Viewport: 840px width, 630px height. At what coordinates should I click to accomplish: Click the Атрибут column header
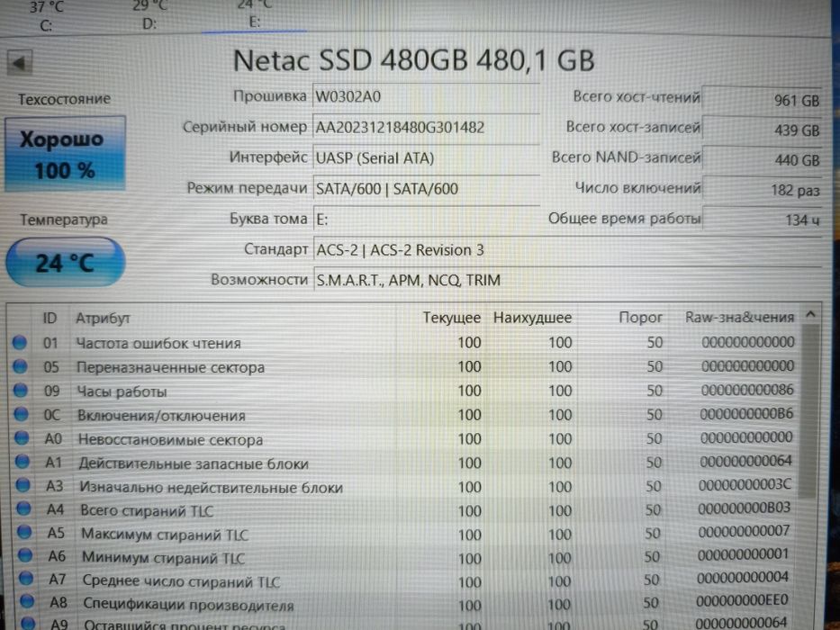tap(103, 319)
